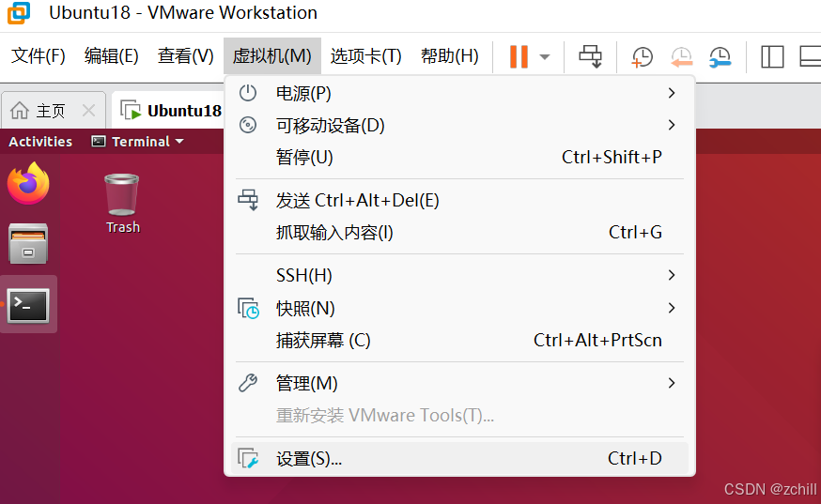Click the disc icon beside 可移动设备(D)

[248, 125]
